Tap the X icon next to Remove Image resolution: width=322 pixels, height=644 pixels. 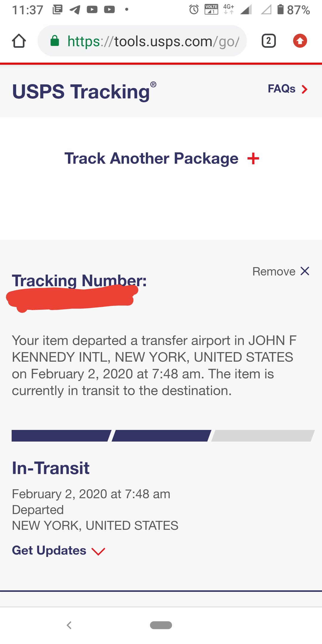click(x=305, y=271)
